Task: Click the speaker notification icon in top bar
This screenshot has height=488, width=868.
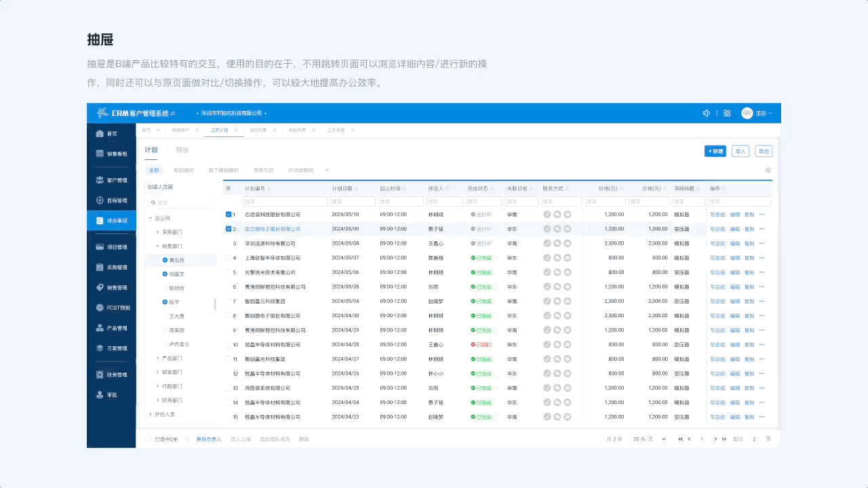Action: 706,113
